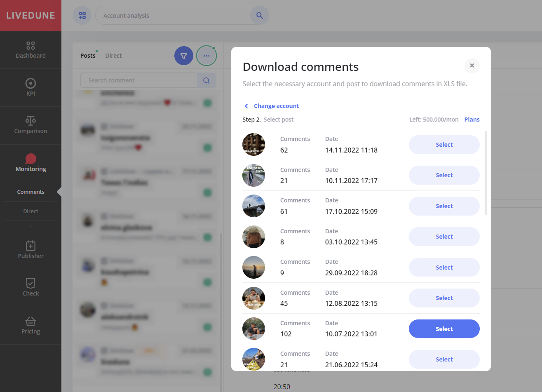Screen dimensions: 542x392
Task: Open the three-dots more options button
Action: point(206,56)
